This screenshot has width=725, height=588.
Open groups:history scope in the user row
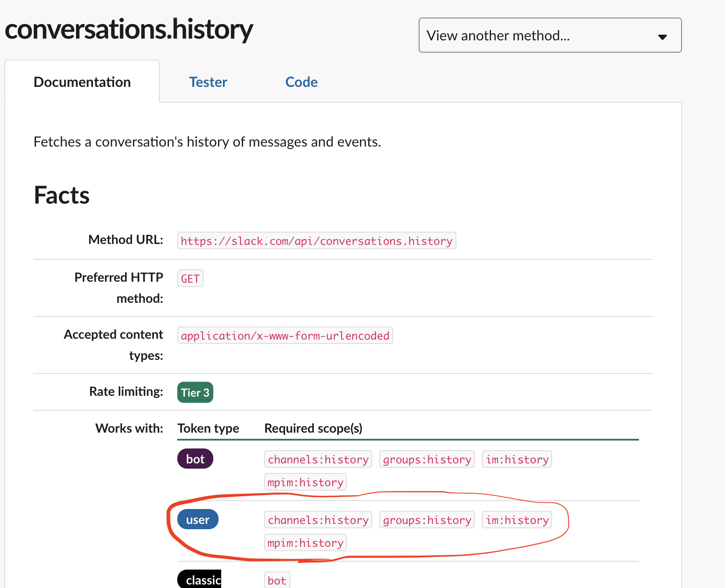pos(427,520)
